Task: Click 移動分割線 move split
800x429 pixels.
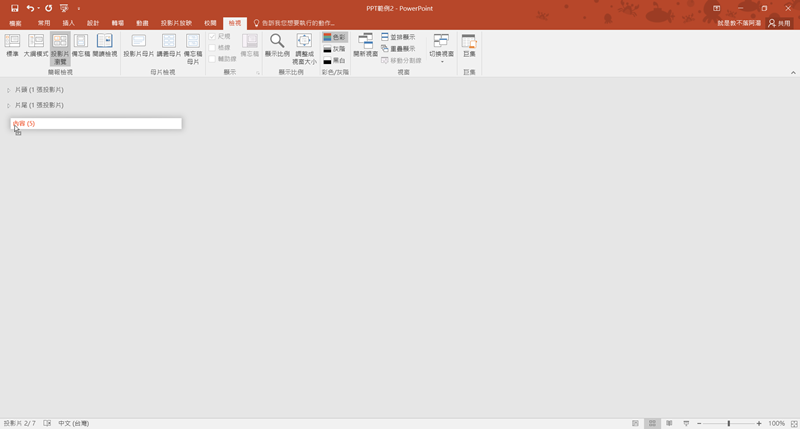Action: [401, 60]
